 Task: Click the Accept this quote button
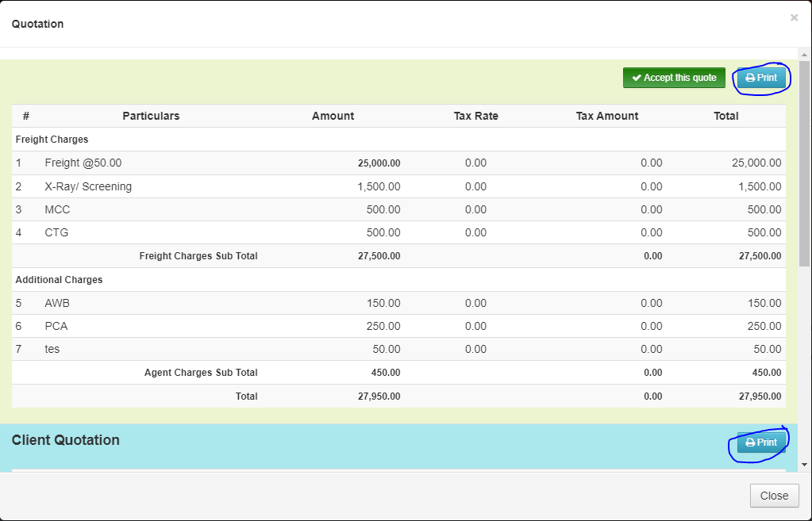pos(674,78)
